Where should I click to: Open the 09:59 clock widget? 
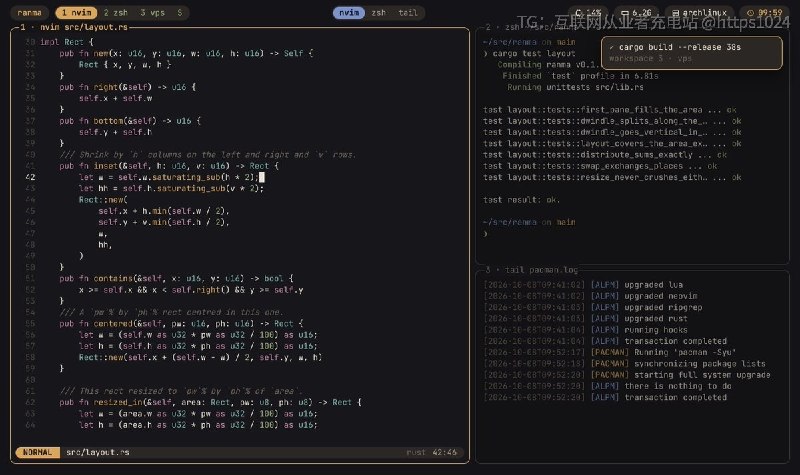click(764, 12)
